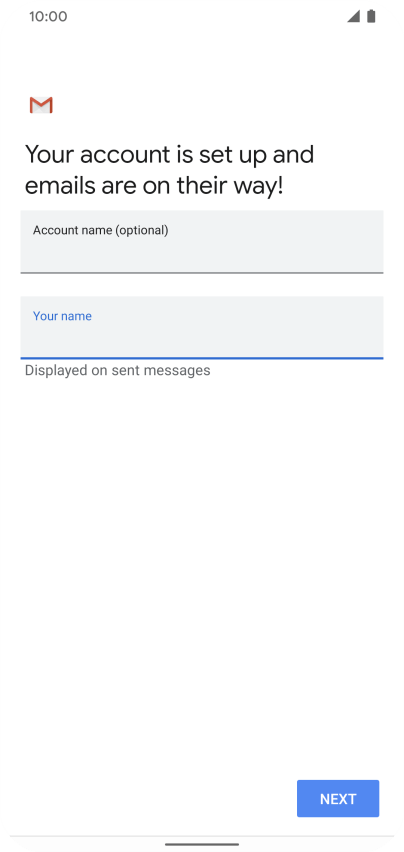404x852 pixels.
Task: Tap the battery status icon
Action: (x=371, y=16)
